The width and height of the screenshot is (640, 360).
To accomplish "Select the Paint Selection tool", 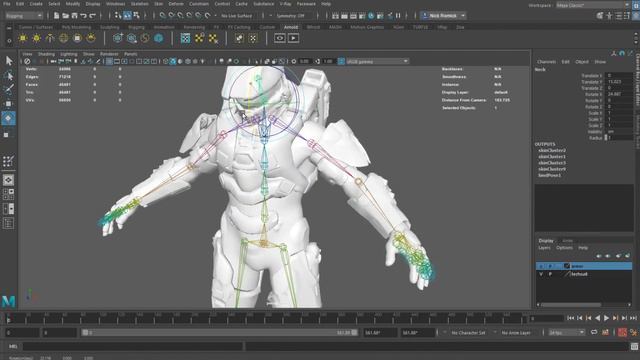I will [x=9, y=89].
